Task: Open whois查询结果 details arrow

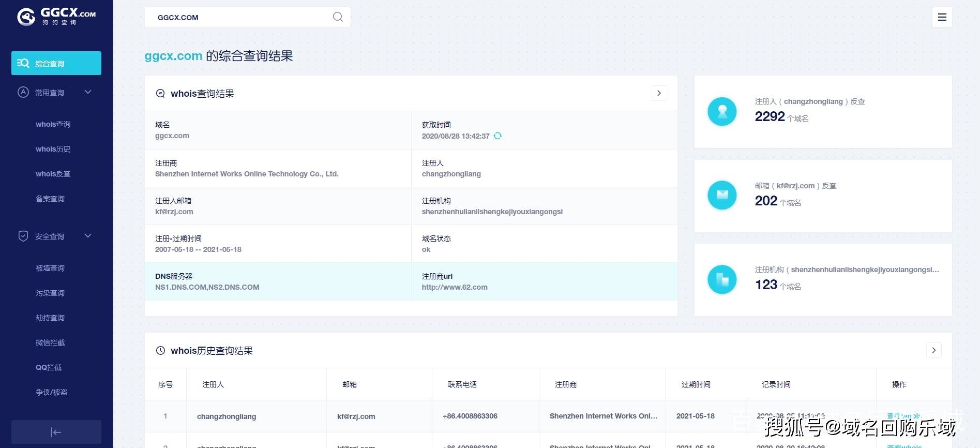Action: (659, 93)
